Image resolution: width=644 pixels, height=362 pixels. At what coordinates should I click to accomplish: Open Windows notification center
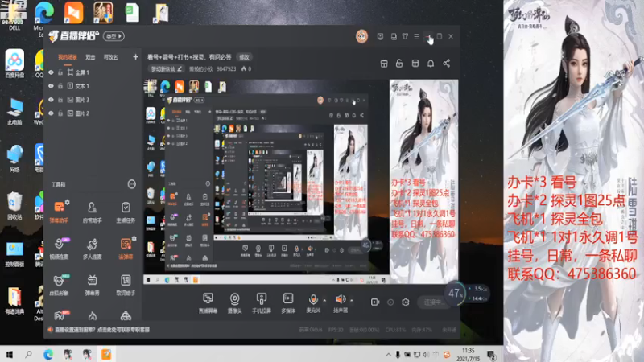tap(491, 355)
